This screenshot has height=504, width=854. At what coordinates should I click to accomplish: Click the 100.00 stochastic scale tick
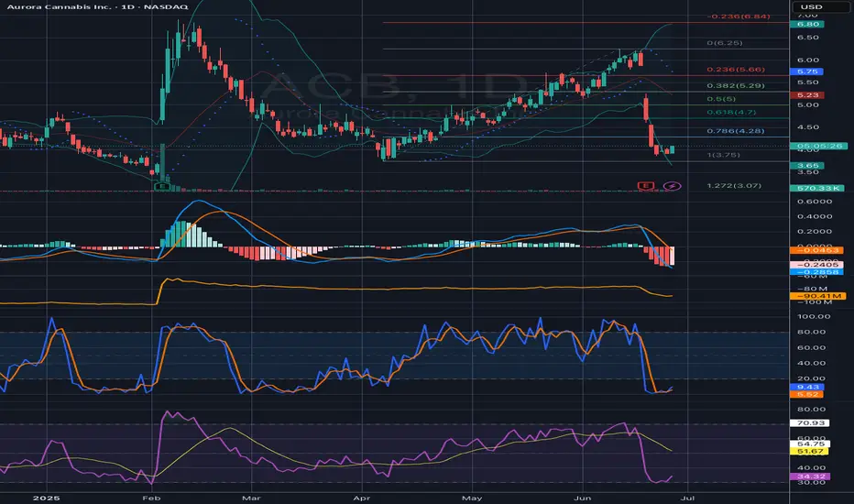[814, 316]
